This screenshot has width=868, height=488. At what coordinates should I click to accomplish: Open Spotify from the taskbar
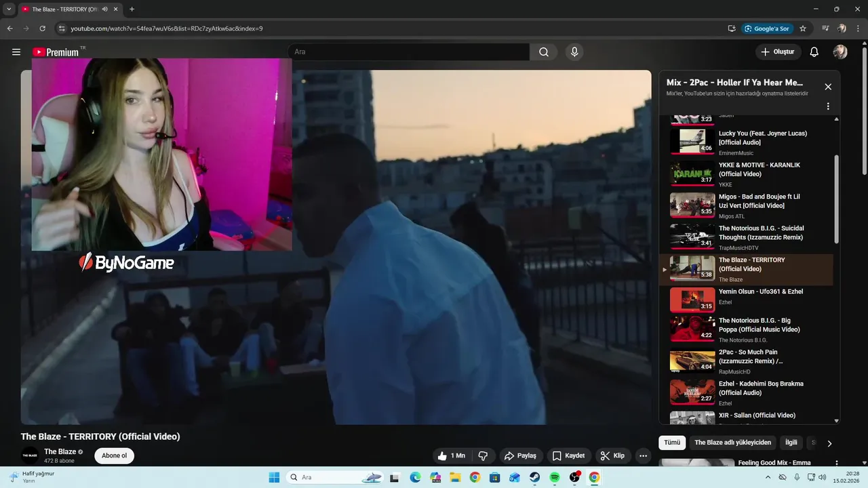click(554, 478)
